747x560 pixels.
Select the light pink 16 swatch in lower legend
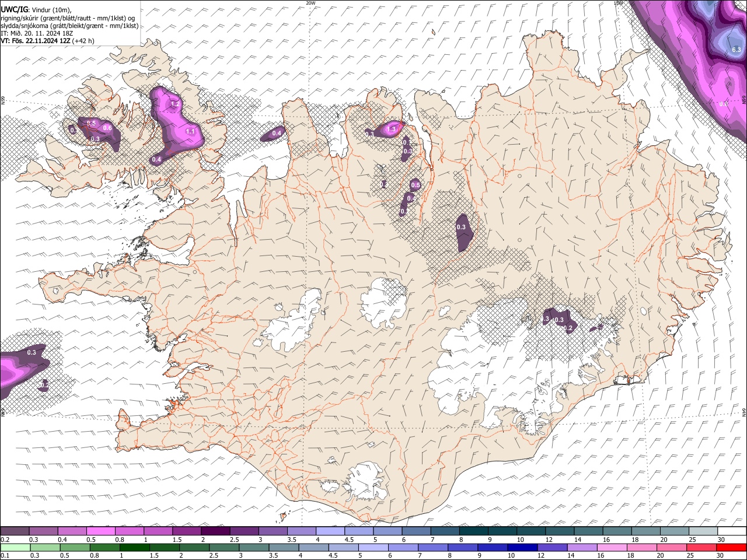tap(612, 547)
